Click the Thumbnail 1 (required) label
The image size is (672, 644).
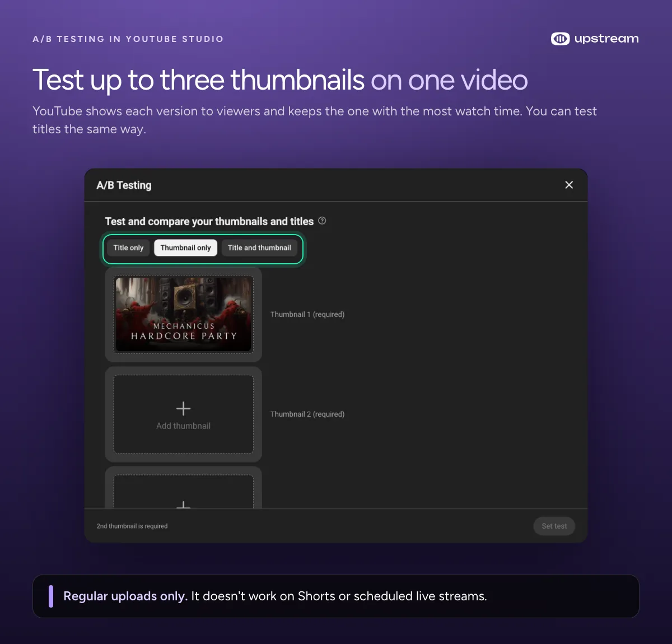point(307,314)
